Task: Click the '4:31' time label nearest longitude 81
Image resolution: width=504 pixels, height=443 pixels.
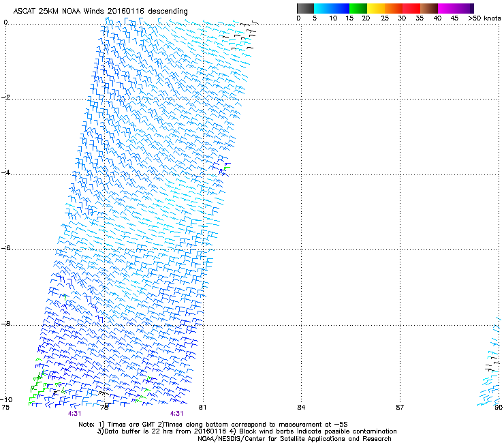Action: 177,414
